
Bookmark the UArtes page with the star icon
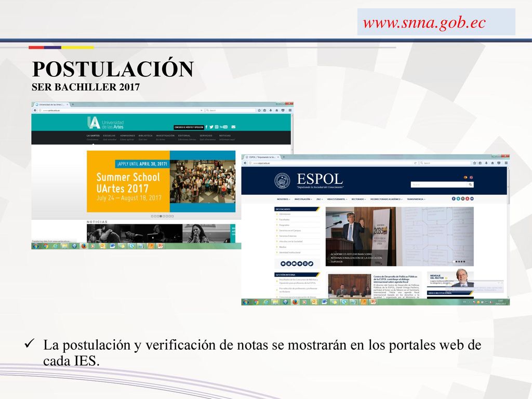tap(259, 110)
